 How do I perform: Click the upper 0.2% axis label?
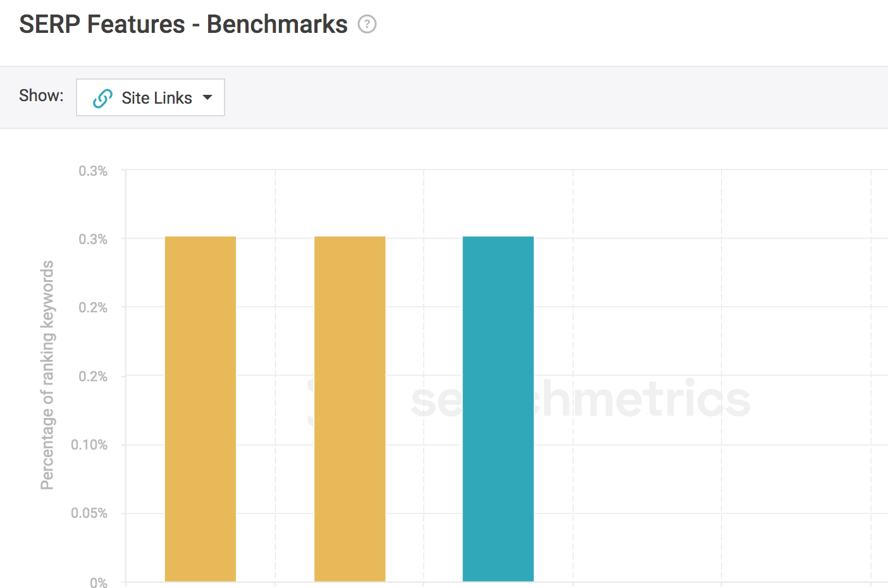pyautogui.click(x=93, y=307)
